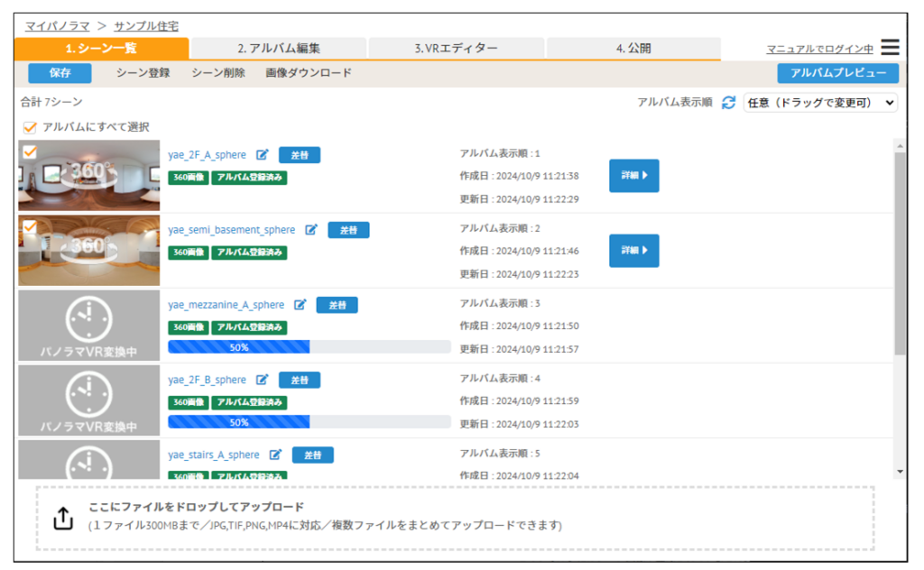
Task: Click the yae_mezzanine_A_sphere 50% progress bar
Action: point(309,347)
